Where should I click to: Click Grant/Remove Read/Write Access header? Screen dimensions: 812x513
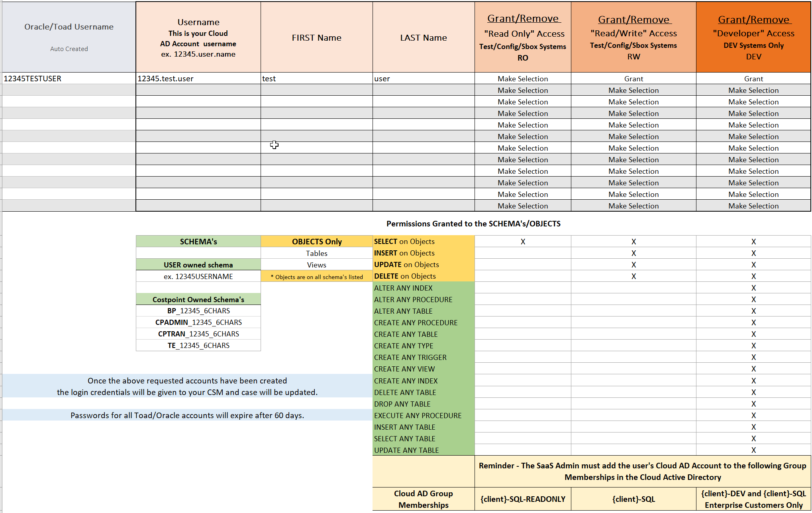pyautogui.click(x=633, y=37)
